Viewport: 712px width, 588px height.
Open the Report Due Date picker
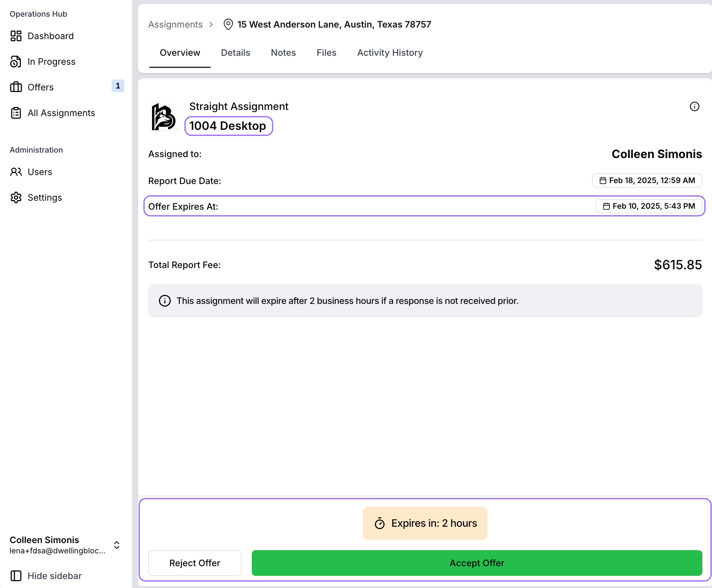pyautogui.click(x=647, y=181)
